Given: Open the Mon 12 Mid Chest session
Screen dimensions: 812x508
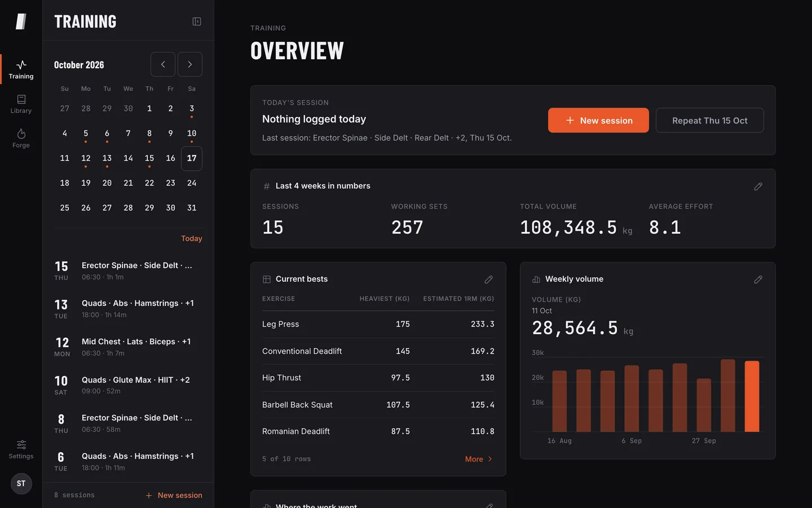Looking at the screenshot, I should tap(128, 347).
